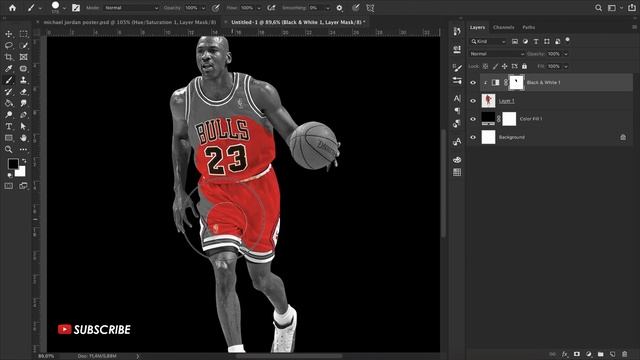Create new fill or adjustment layer
This screenshot has width=640, height=360.
(x=589, y=354)
